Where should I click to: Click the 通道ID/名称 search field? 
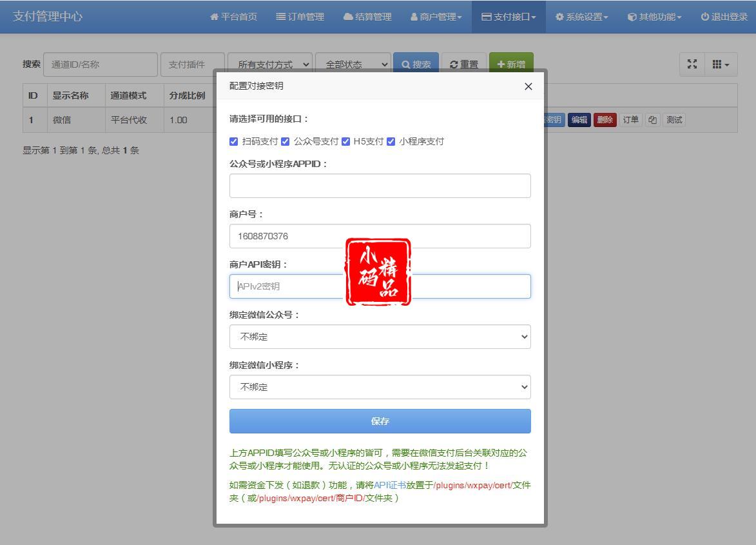[x=101, y=64]
